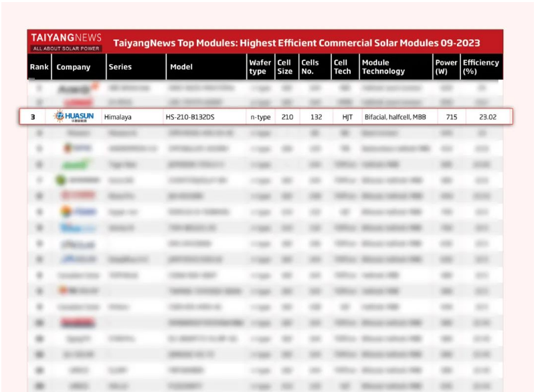Image resolution: width=536 pixels, height=392 pixels.
Task: Select the 'Power (W)' column header
Action: (x=446, y=67)
